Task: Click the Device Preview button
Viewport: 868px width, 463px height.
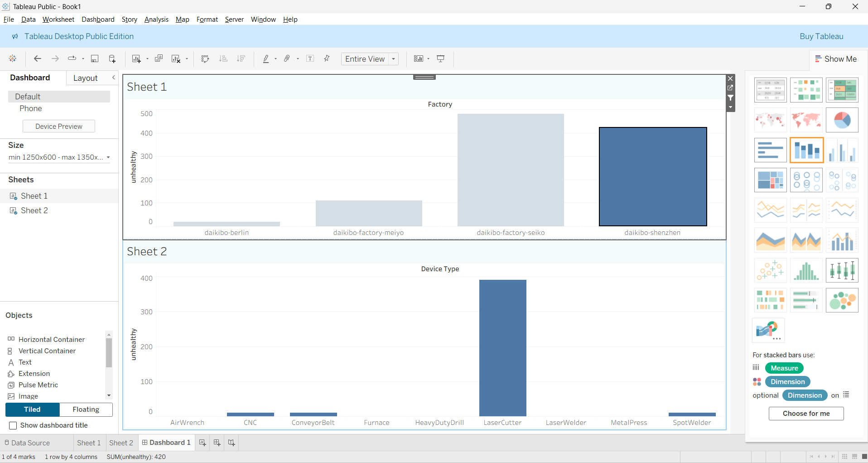Action: pos(59,127)
